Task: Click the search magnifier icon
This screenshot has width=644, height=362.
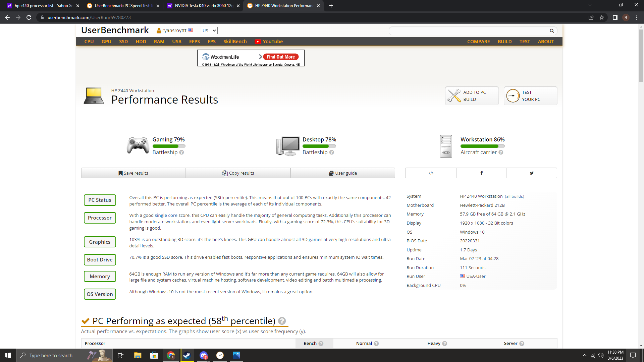Action: (x=552, y=31)
